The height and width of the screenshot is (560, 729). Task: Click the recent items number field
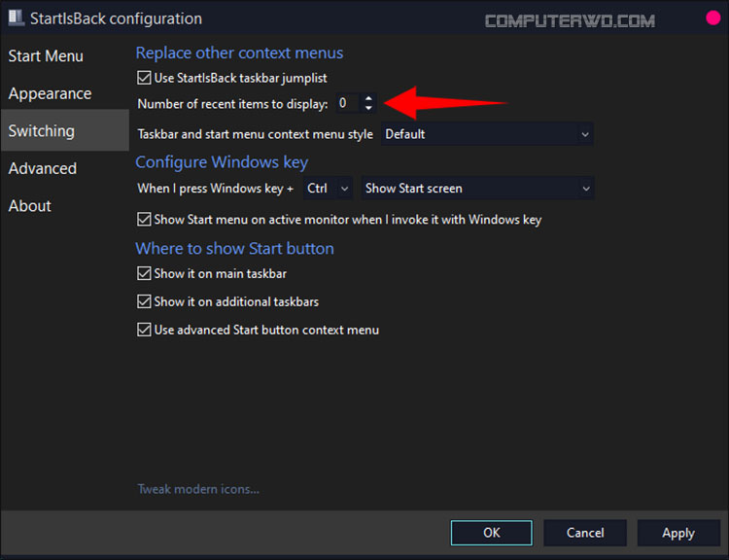coord(348,103)
